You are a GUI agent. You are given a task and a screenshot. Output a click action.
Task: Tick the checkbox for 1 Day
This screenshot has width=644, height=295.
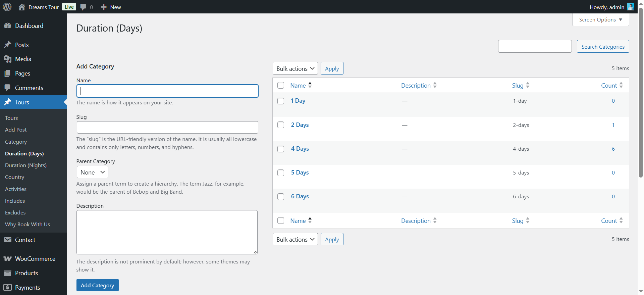coord(281,101)
